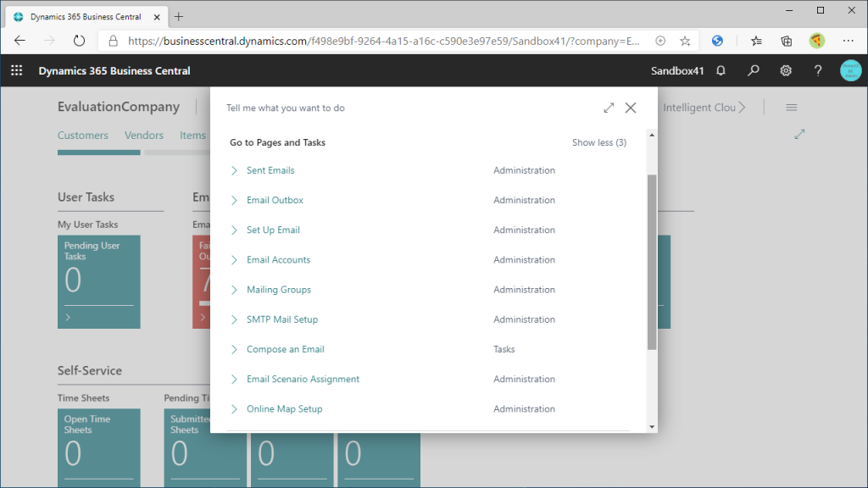Open the settings gear icon

pyautogui.click(x=786, y=70)
